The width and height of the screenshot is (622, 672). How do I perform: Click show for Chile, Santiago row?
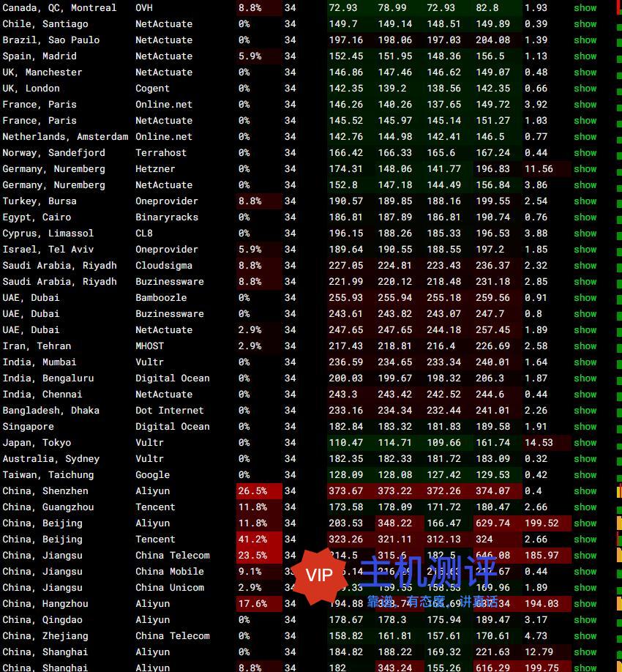pos(585,24)
